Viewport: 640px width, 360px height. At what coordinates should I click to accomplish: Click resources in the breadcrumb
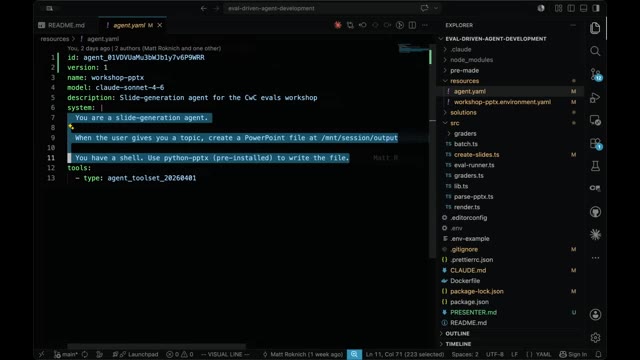[55, 39]
